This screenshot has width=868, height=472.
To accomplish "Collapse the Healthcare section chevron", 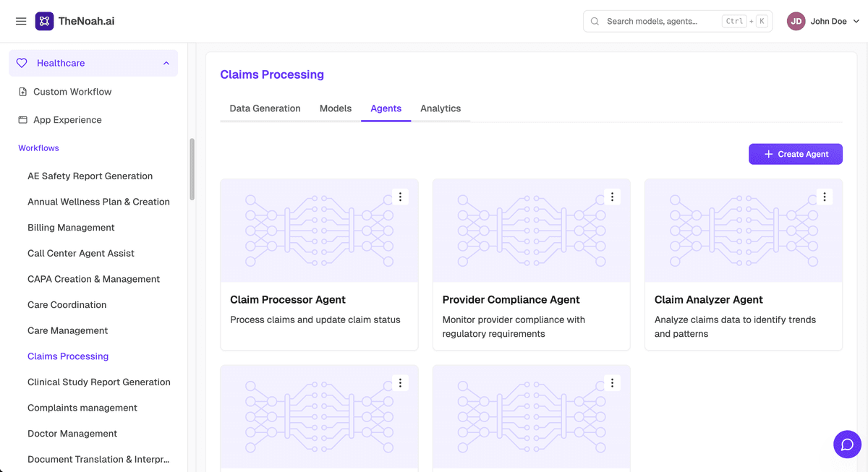I will [x=166, y=63].
